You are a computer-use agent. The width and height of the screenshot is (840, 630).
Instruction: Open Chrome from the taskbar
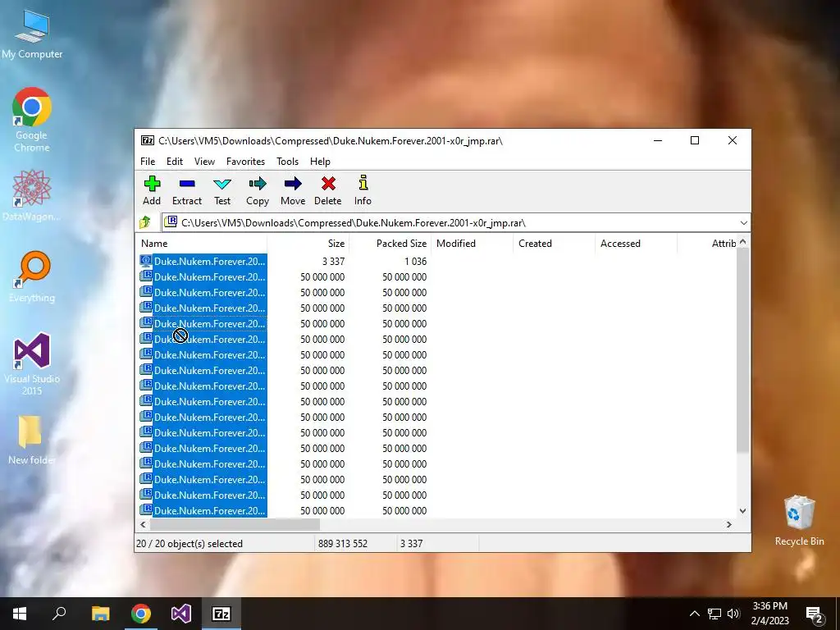[141, 614]
